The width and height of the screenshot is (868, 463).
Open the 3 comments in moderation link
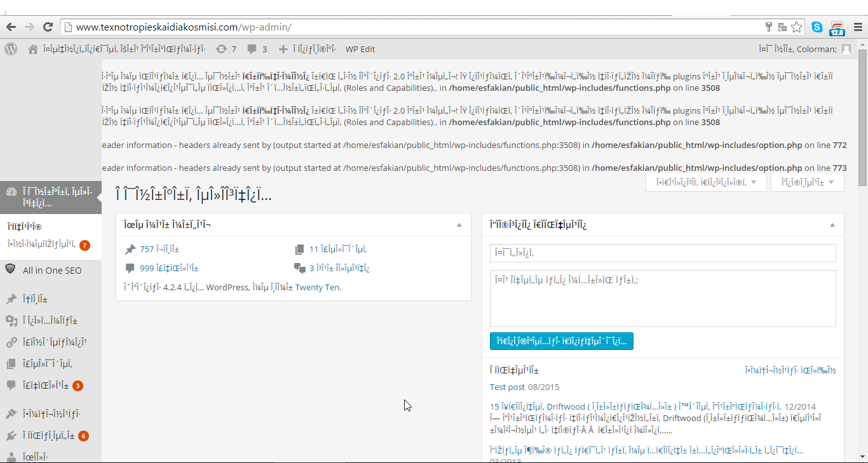(339, 267)
